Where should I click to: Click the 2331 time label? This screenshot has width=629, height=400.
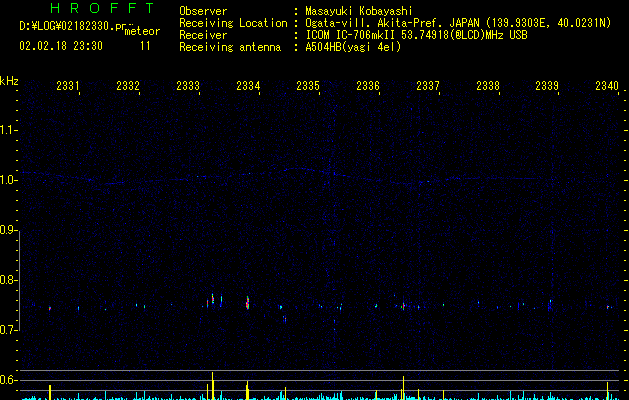click(x=68, y=85)
